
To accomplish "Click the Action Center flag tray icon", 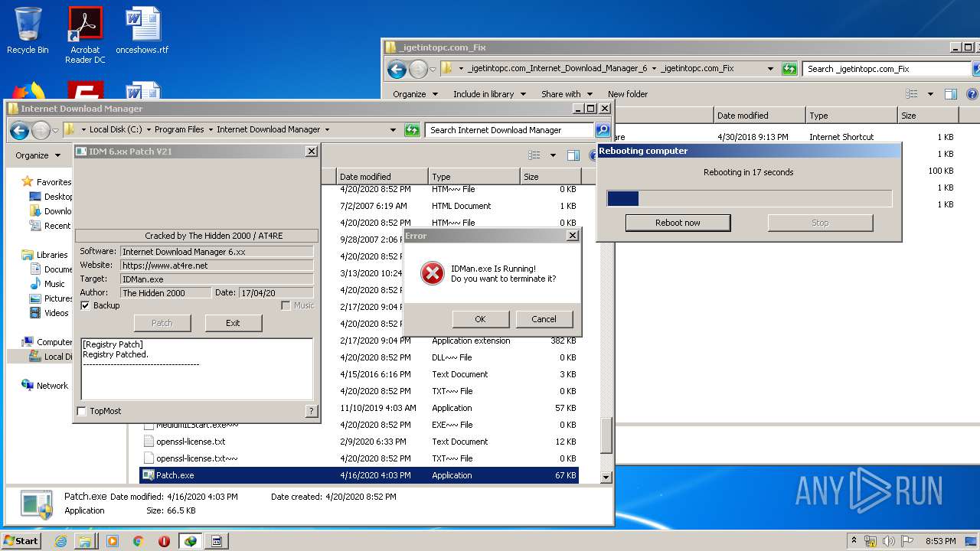I will [x=908, y=541].
